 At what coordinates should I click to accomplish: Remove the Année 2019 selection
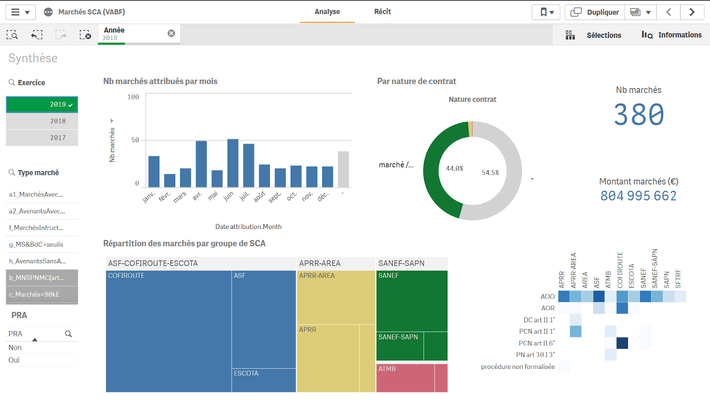click(171, 33)
